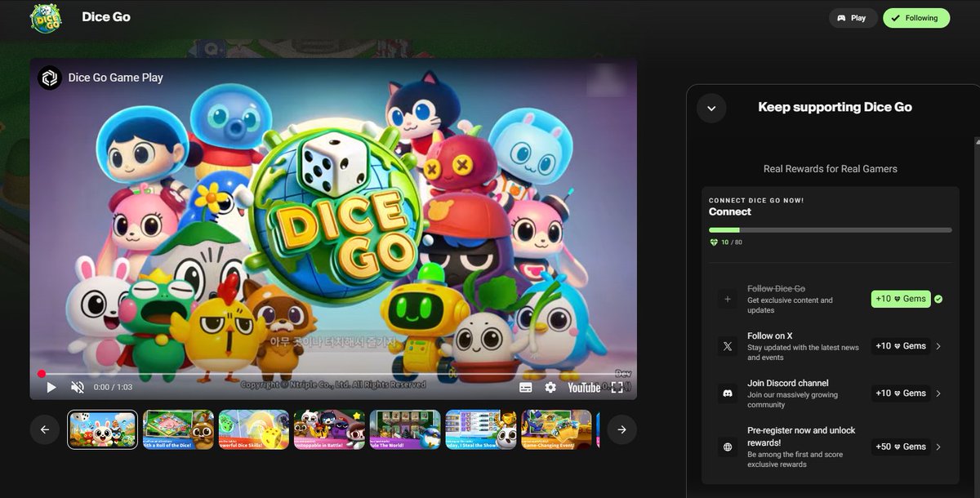Play the Dice Go video

click(51, 387)
